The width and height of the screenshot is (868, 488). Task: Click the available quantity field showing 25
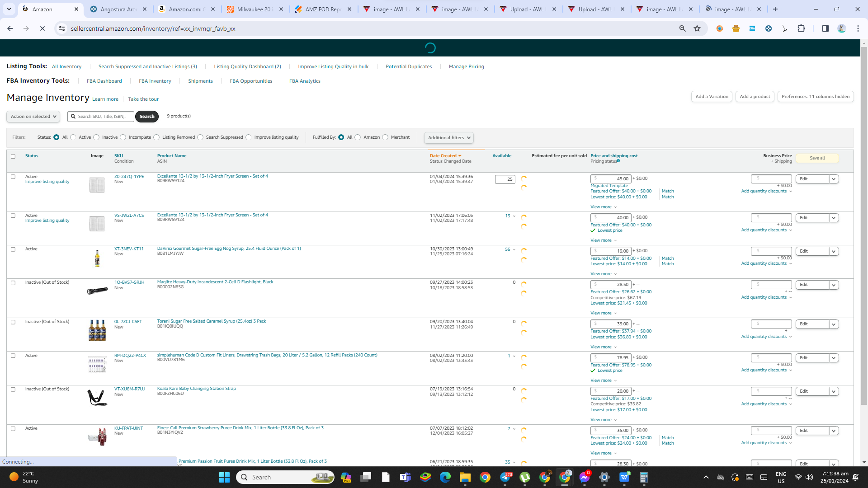tap(505, 179)
